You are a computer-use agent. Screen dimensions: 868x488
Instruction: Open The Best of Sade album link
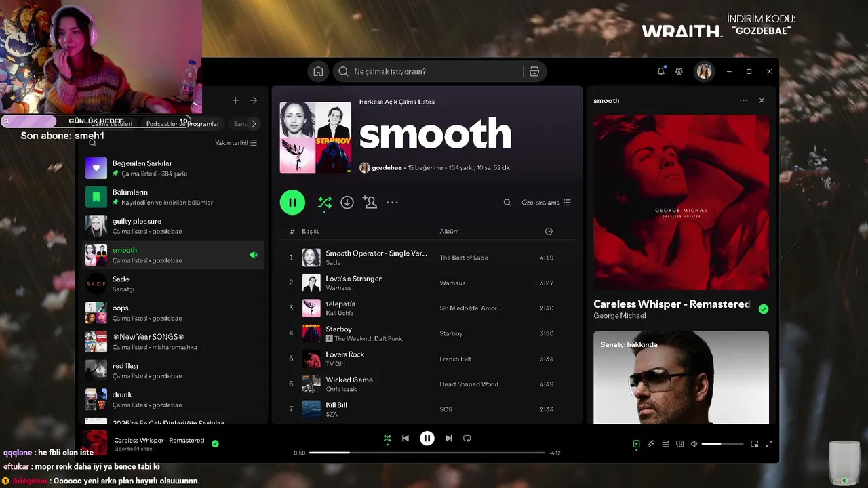pyautogui.click(x=464, y=258)
